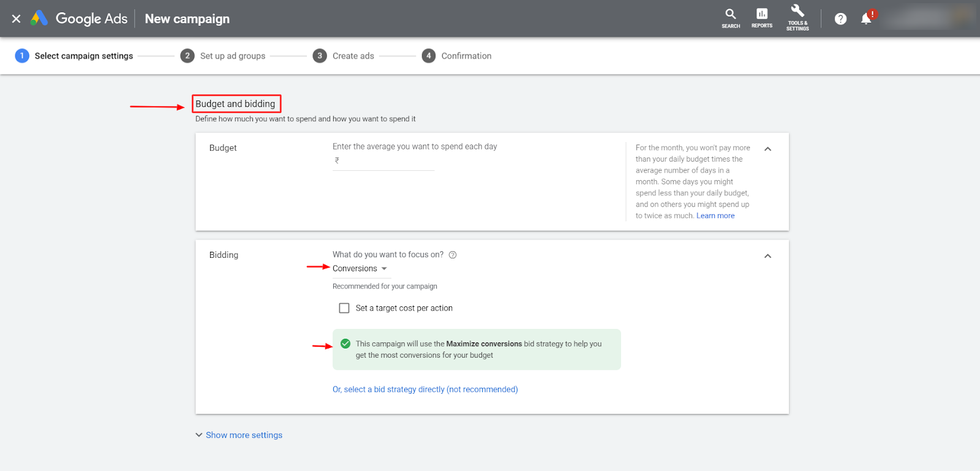This screenshot has width=980, height=471.
Task: Go to Create ads step
Action: pos(344,56)
